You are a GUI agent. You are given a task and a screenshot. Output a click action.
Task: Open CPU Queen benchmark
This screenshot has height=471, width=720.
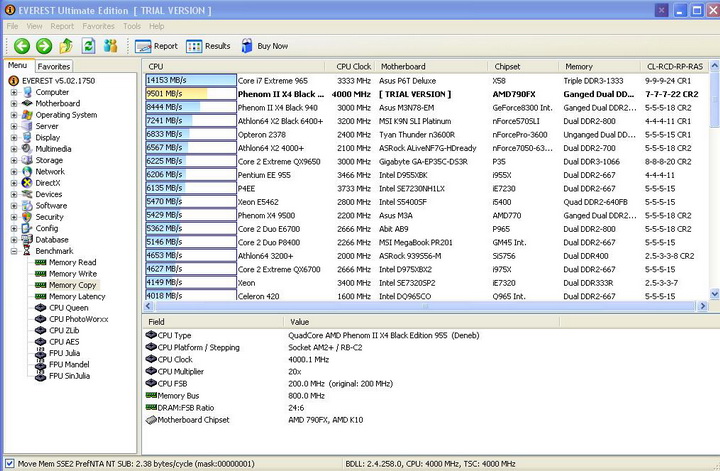click(x=68, y=308)
